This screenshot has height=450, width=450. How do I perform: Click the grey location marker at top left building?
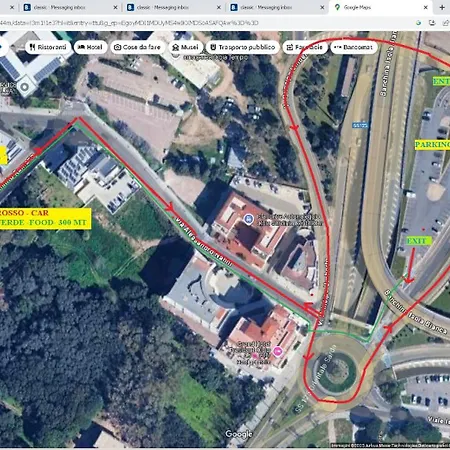[x=24, y=87]
